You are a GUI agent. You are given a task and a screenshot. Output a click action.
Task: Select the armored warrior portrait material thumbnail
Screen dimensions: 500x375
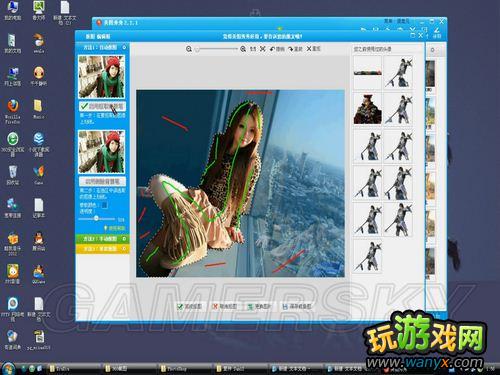368,109
